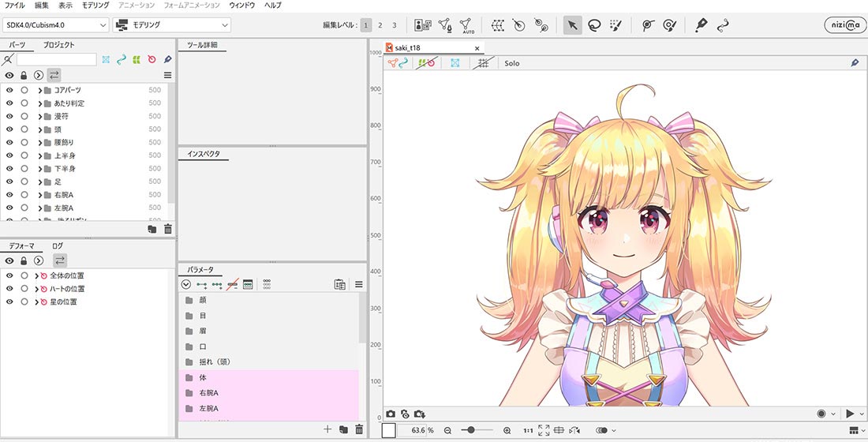Toggle visibility of 足 folder
The height and width of the screenshot is (442, 868).
coord(9,182)
